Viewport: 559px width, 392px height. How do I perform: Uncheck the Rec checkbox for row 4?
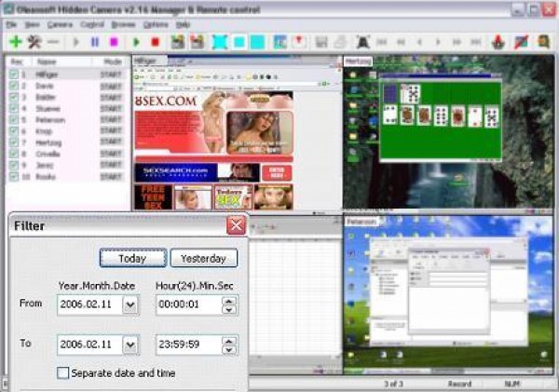click(x=14, y=108)
